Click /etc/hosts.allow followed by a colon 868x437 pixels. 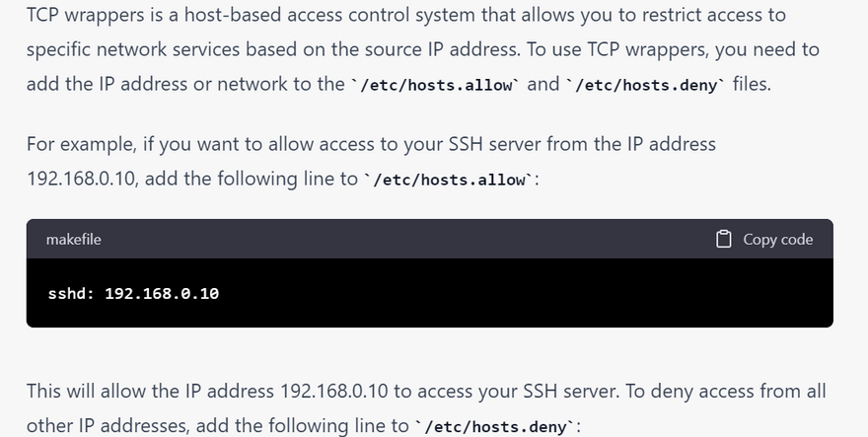[450, 180]
